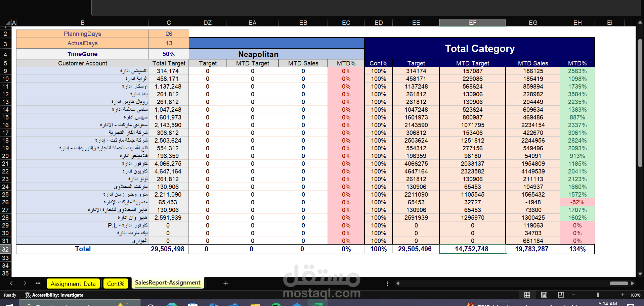Click the Total Target cell 4,647,164
644x306 pixels.
[169, 171]
